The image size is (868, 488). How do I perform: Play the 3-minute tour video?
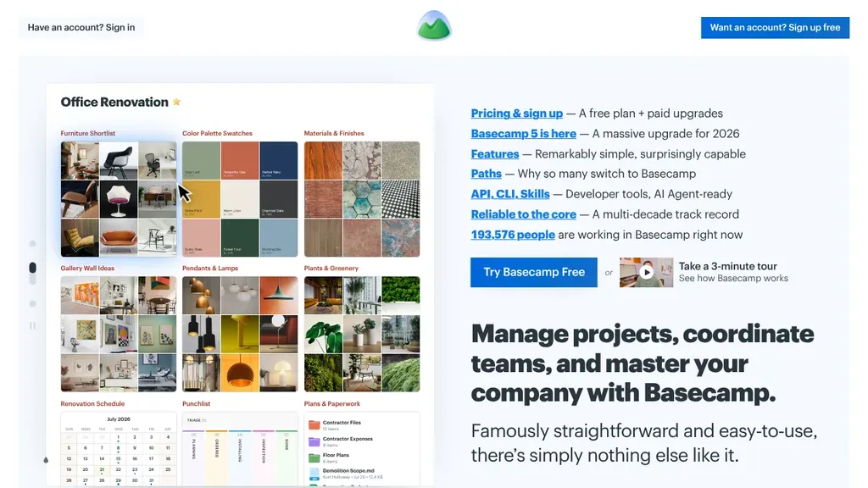[x=646, y=272]
